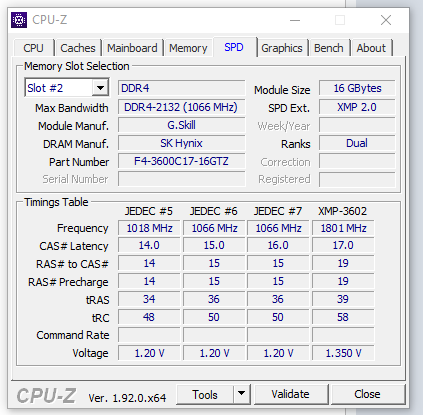Viewport: 423px width, 415px height.
Task: Click the empty Week/Year field
Action: click(357, 125)
